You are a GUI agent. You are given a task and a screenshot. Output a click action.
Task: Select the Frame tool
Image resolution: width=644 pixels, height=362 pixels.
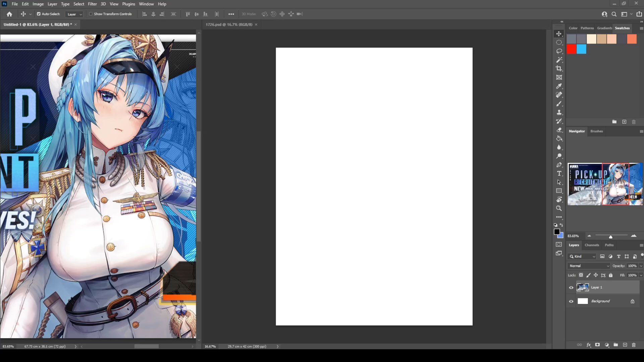(x=559, y=77)
